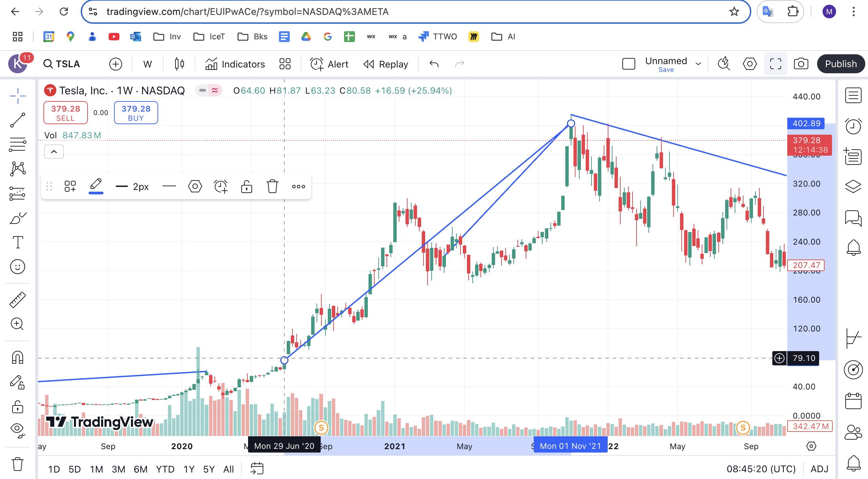This screenshot has width=868, height=479.
Task: Activate the zoom in tool
Action: [x=18, y=324]
